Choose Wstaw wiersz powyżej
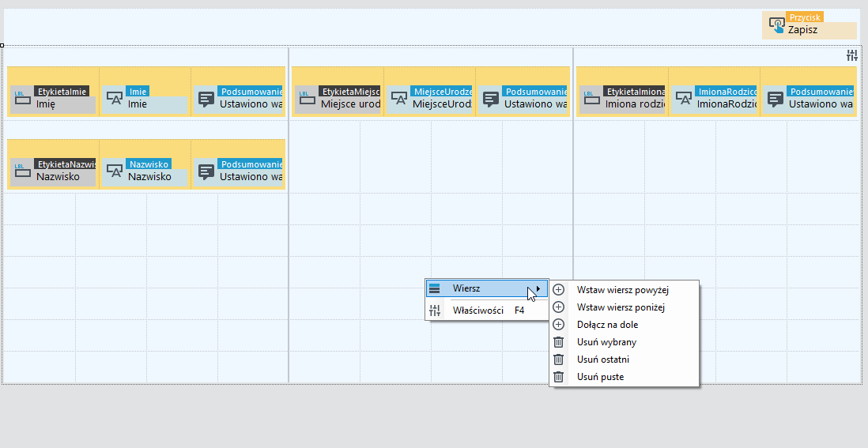 point(624,290)
